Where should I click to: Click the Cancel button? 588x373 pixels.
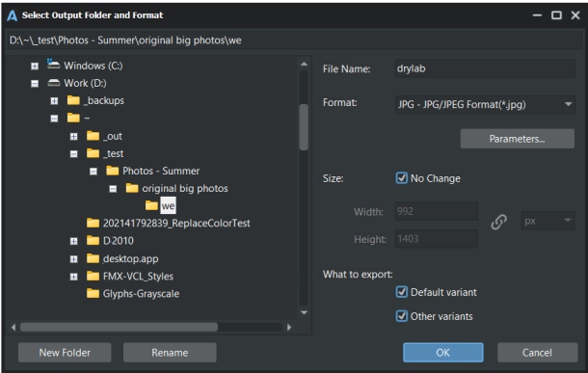[537, 353]
